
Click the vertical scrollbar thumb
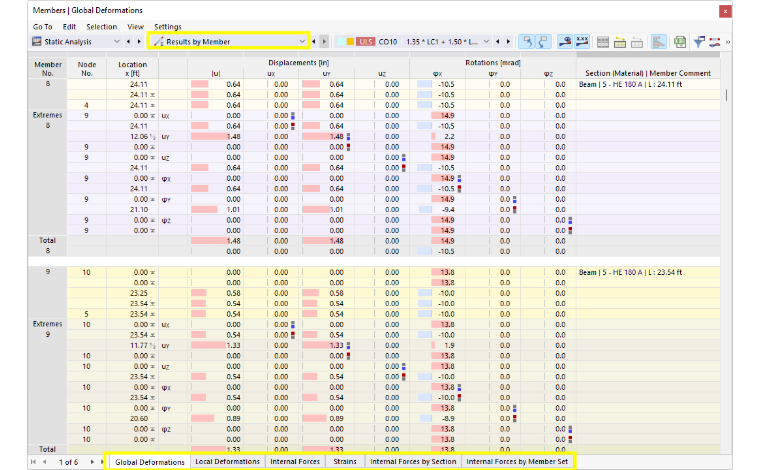click(x=726, y=95)
